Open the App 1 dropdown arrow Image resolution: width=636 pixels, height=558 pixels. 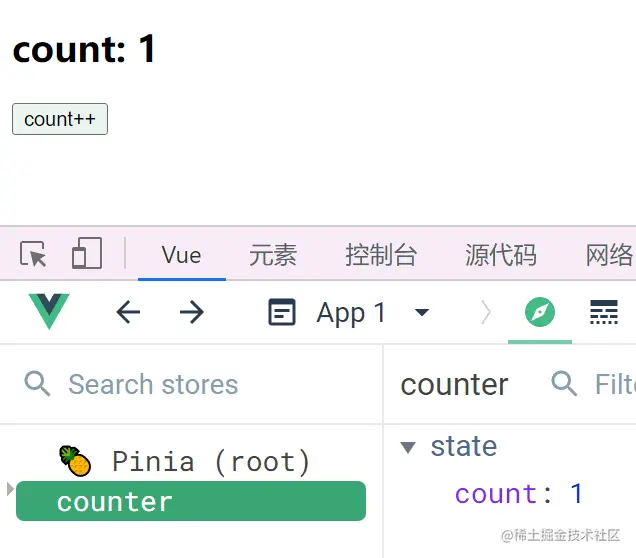422,312
